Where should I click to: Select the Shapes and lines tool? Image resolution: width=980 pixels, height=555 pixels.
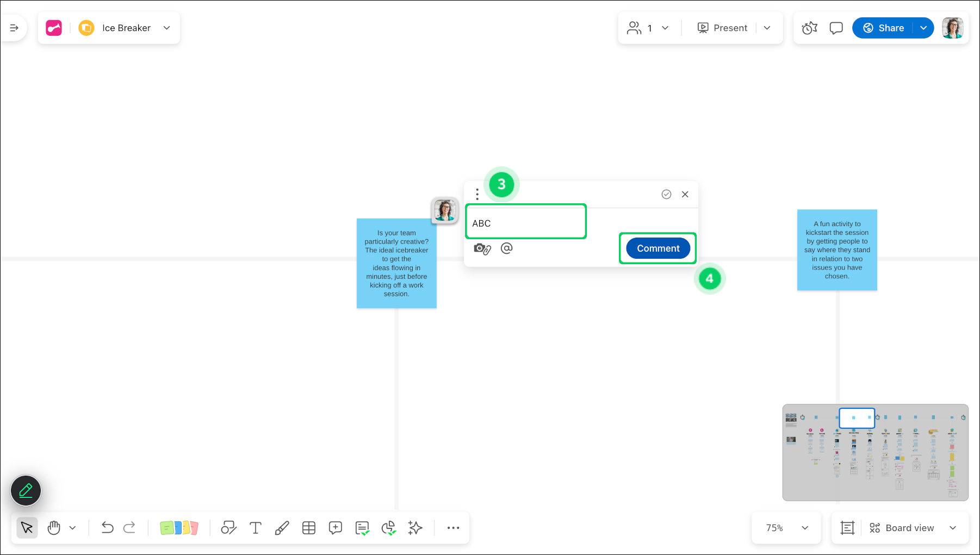(228, 528)
